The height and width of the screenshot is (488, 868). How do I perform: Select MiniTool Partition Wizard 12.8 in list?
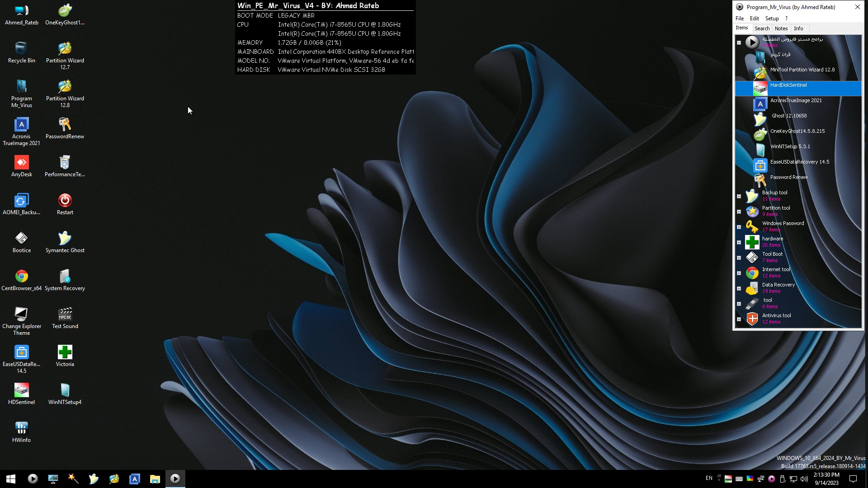(798, 73)
